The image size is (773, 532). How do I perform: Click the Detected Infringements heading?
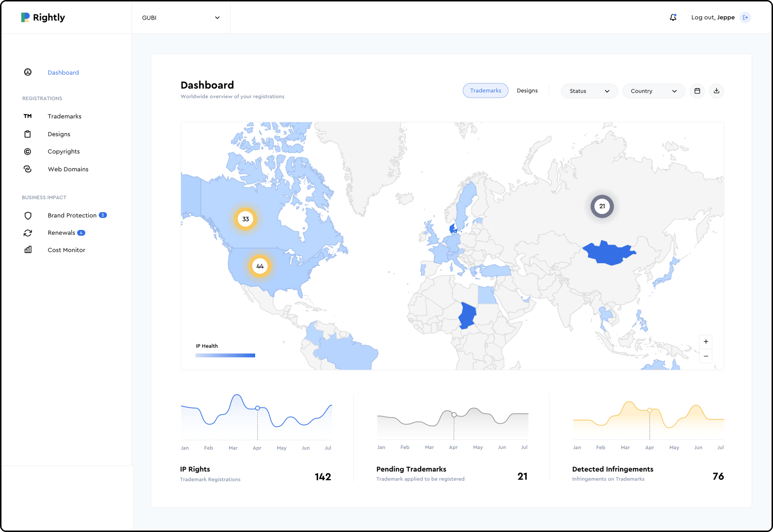coord(613,469)
